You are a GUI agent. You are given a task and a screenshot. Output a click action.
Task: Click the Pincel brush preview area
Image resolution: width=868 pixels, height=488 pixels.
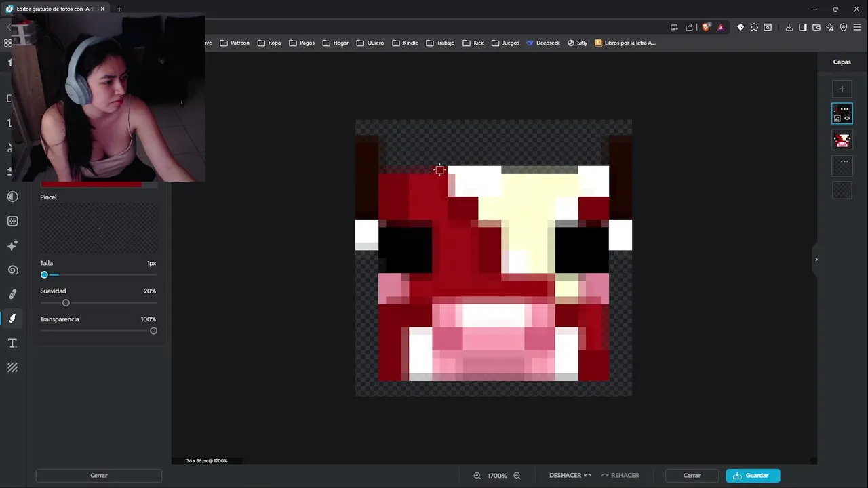[98, 228]
